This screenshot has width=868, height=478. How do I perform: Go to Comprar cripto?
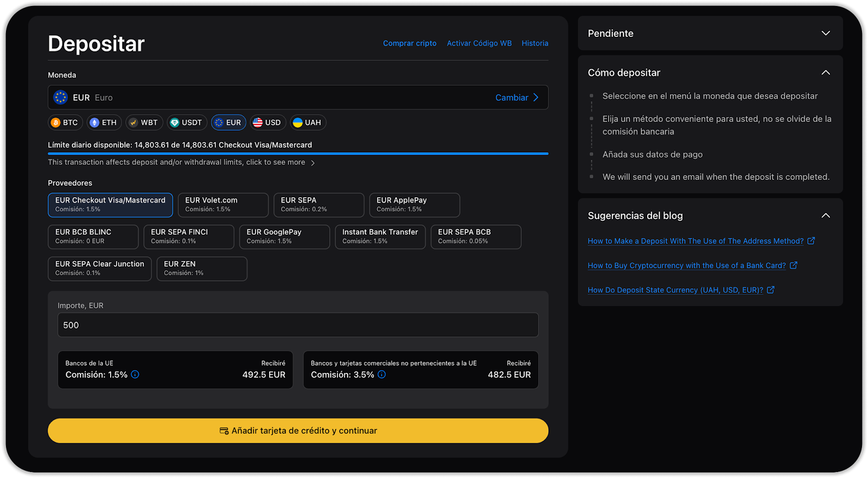(x=410, y=43)
